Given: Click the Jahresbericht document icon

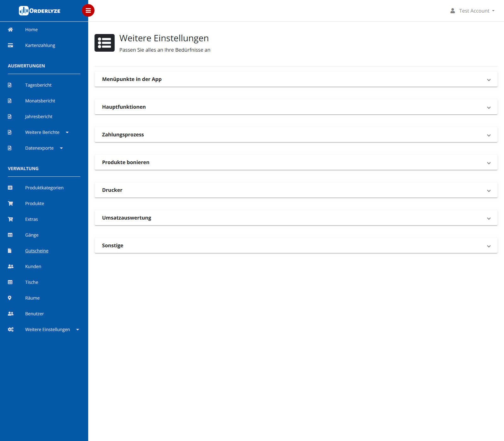Looking at the screenshot, I should 10,117.
